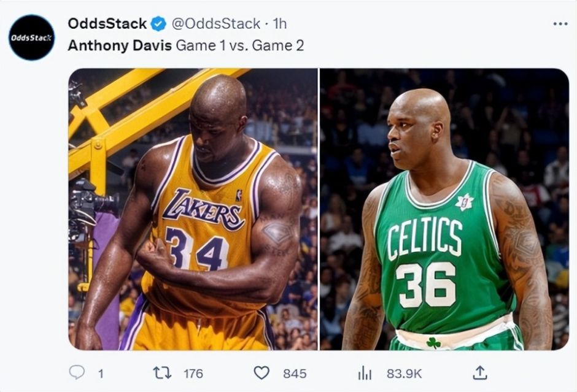Image resolution: width=577 pixels, height=392 pixels.
Task: Click the reply speech bubble icon
Action: pyautogui.click(x=77, y=372)
